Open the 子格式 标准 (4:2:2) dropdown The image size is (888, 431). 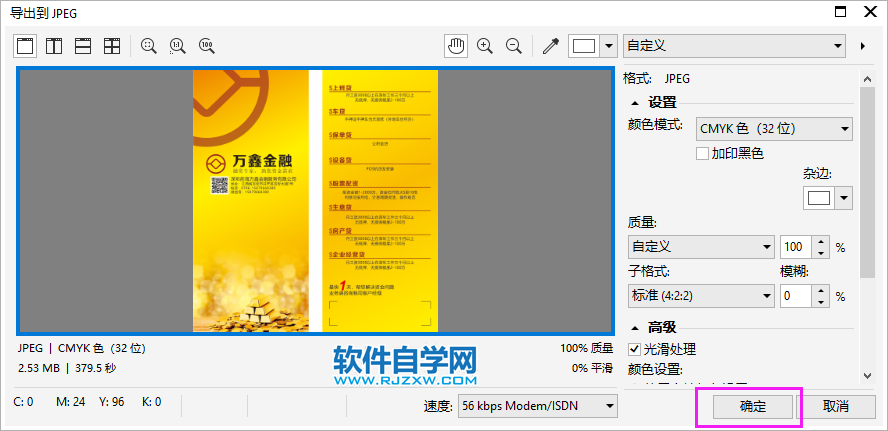tap(701, 296)
